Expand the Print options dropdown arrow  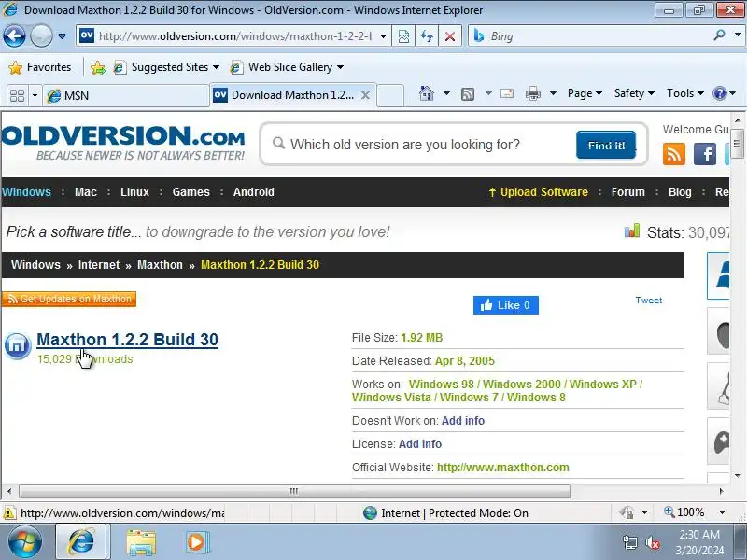(553, 93)
